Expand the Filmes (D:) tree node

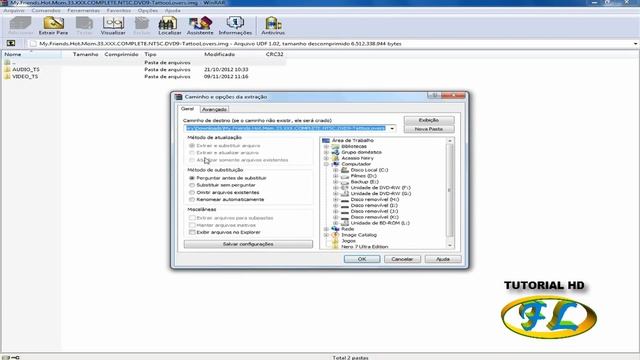tap(336, 176)
